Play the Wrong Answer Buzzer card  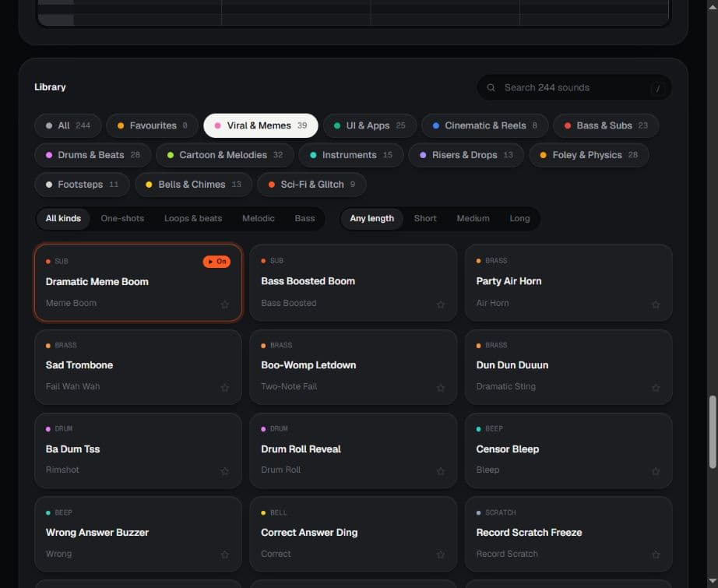(x=138, y=534)
